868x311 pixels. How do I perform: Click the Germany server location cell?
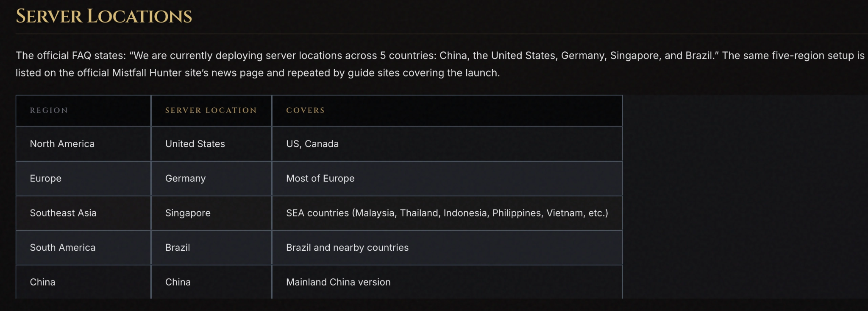tap(211, 179)
